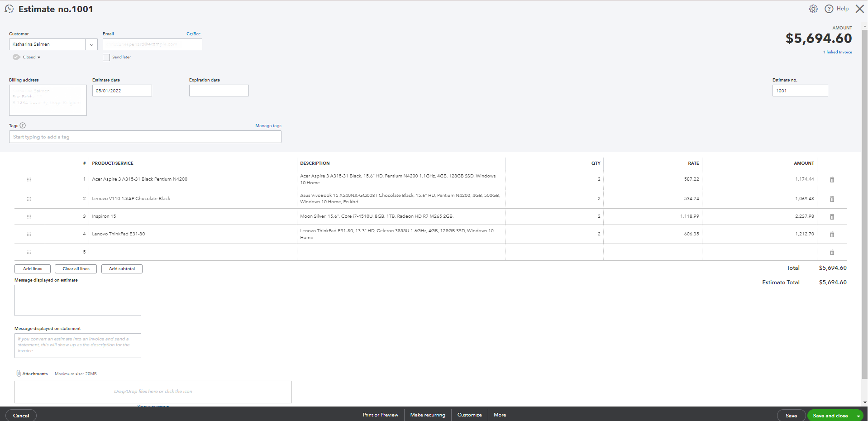Open the Cc/Bcc link
Viewport: 868px width, 421px height.
point(193,34)
